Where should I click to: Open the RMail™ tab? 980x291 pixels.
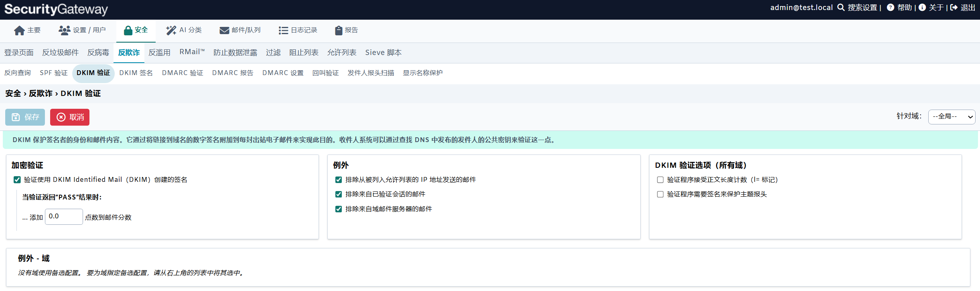click(192, 52)
